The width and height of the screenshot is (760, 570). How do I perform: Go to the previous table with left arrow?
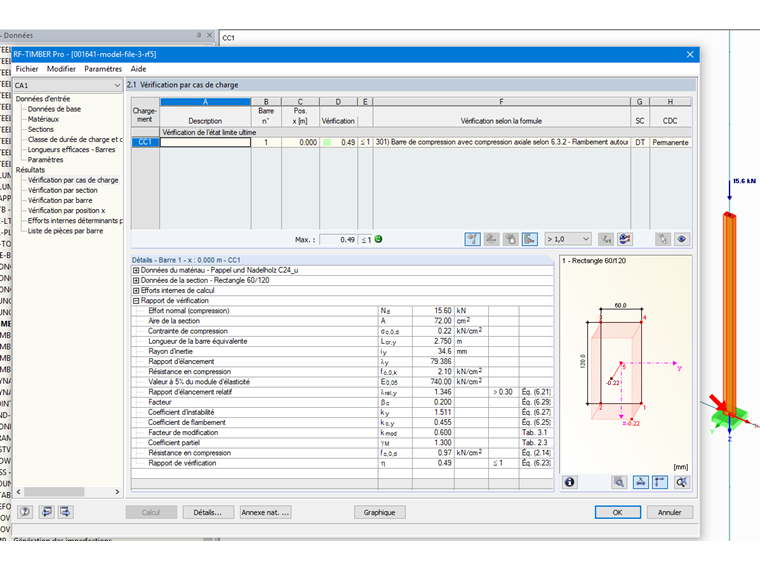pos(47,512)
